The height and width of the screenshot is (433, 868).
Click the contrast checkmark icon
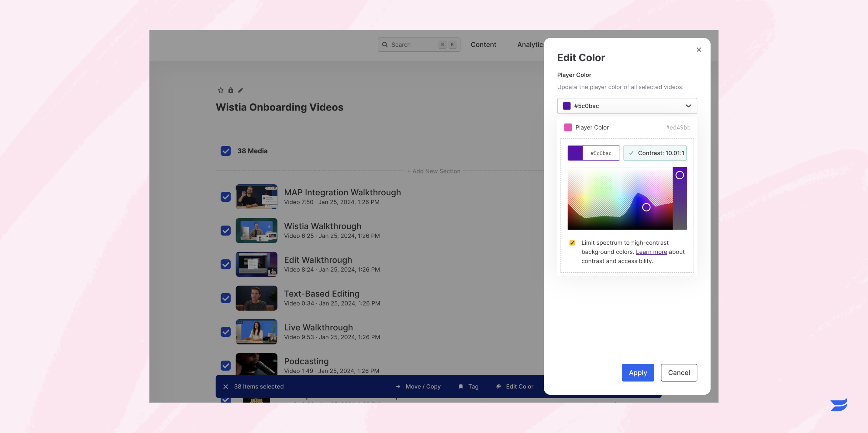(631, 153)
